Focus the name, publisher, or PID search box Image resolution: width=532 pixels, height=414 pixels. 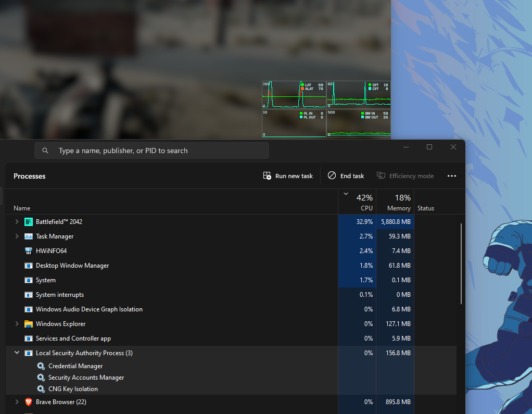point(151,150)
